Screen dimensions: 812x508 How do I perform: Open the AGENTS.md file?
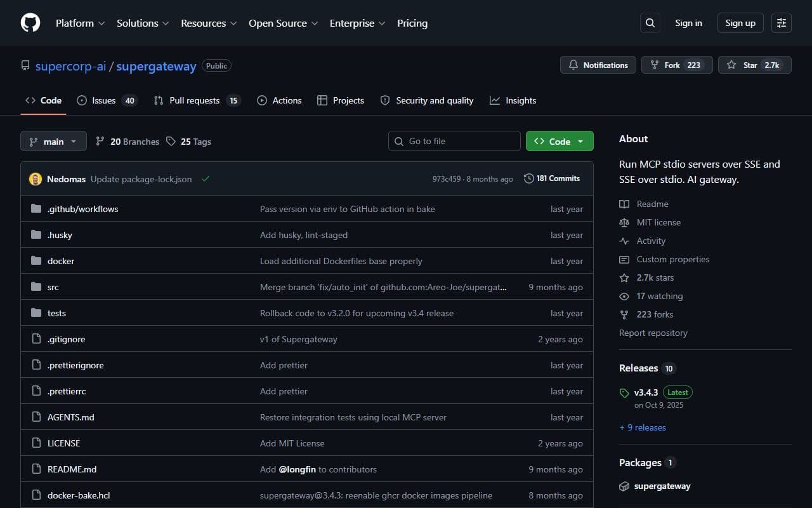71,417
